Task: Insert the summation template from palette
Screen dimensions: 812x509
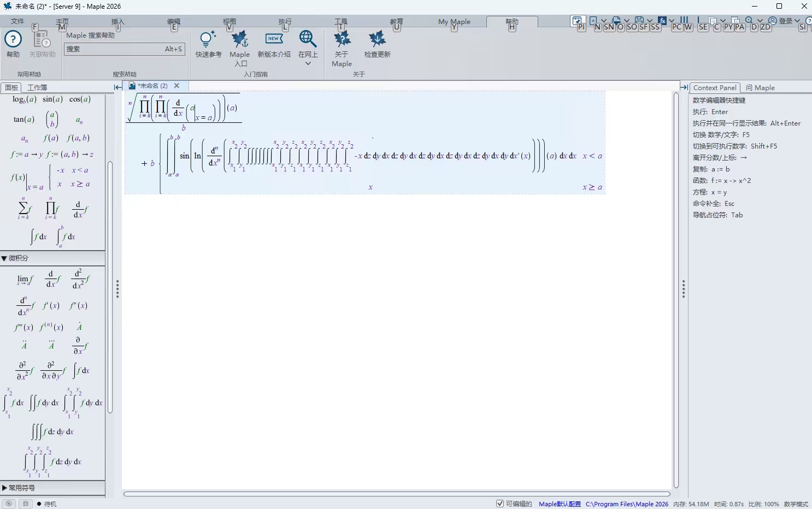Action: 24,208
